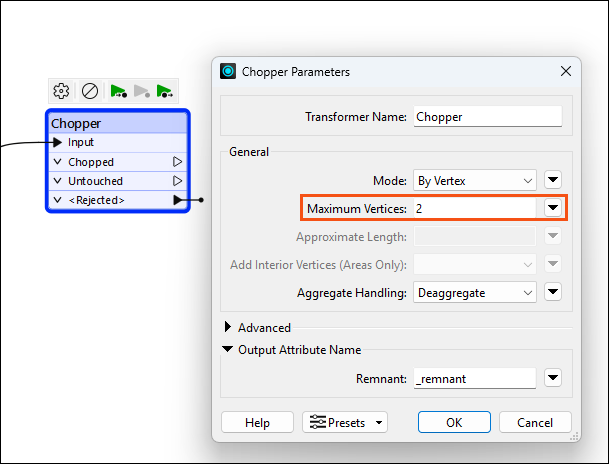
Task: Click the Chopped output port arrow
Action: pyautogui.click(x=177, y=162)
